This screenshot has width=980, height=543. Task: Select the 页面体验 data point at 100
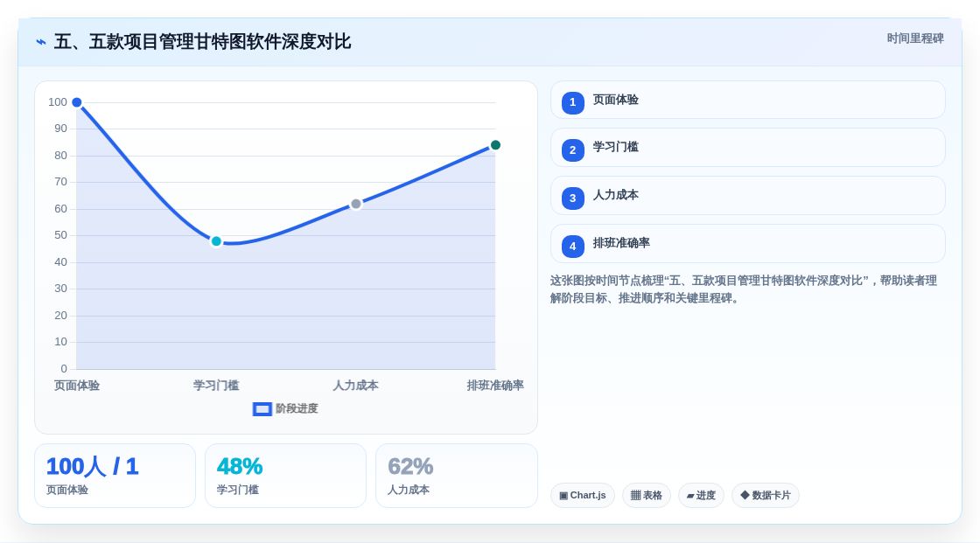[x=77, y=101]
